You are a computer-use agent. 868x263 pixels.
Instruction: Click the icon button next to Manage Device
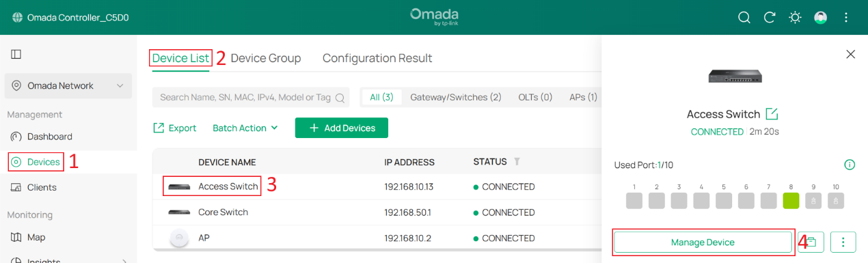(811, 242)
